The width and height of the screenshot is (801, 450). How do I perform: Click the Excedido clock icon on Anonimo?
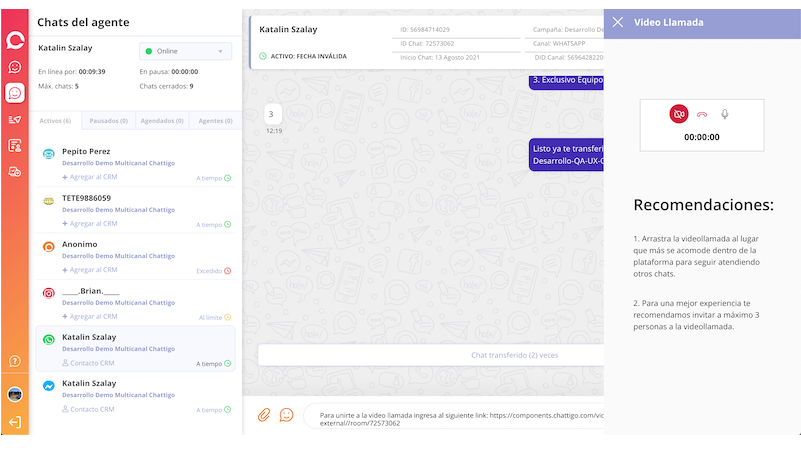tap(228, 271)
